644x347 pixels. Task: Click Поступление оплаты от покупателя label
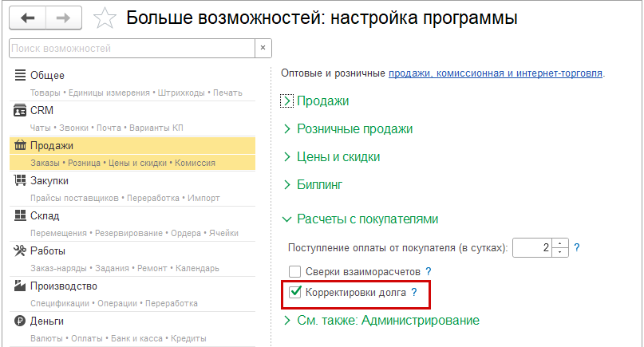tap(398, 248)
